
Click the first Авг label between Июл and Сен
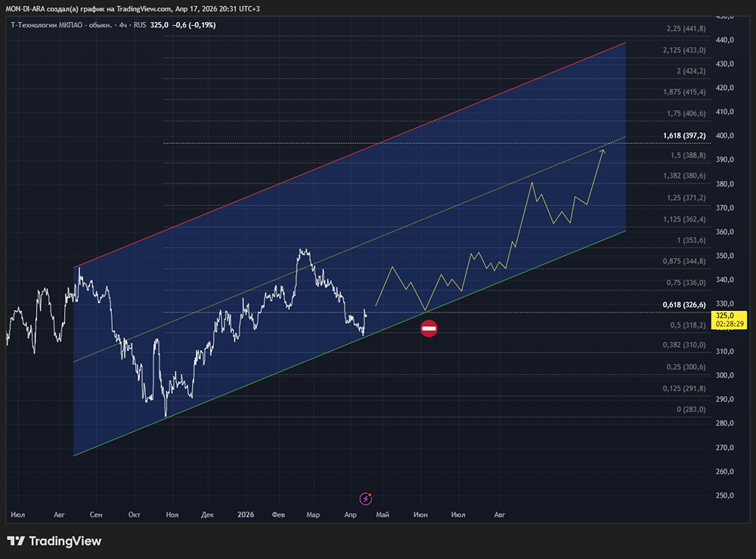[59, 514]
